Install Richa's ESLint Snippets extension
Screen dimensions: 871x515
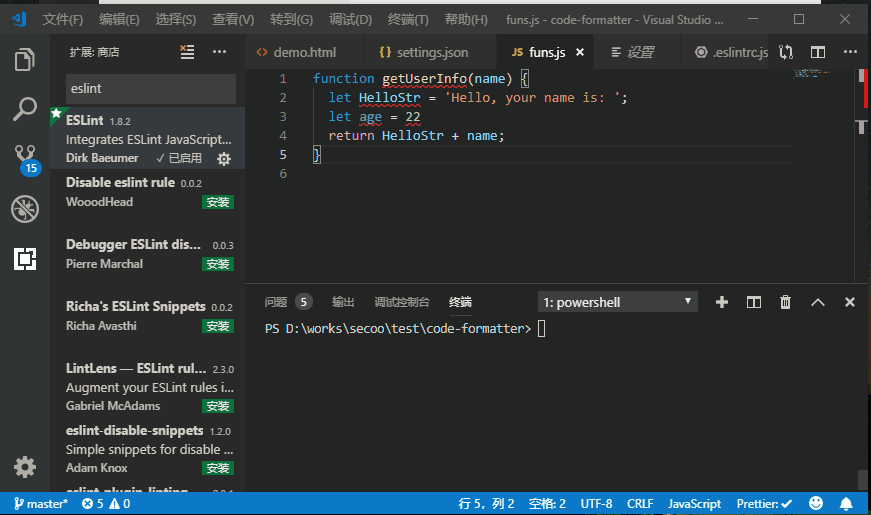(x=218, y=326)
